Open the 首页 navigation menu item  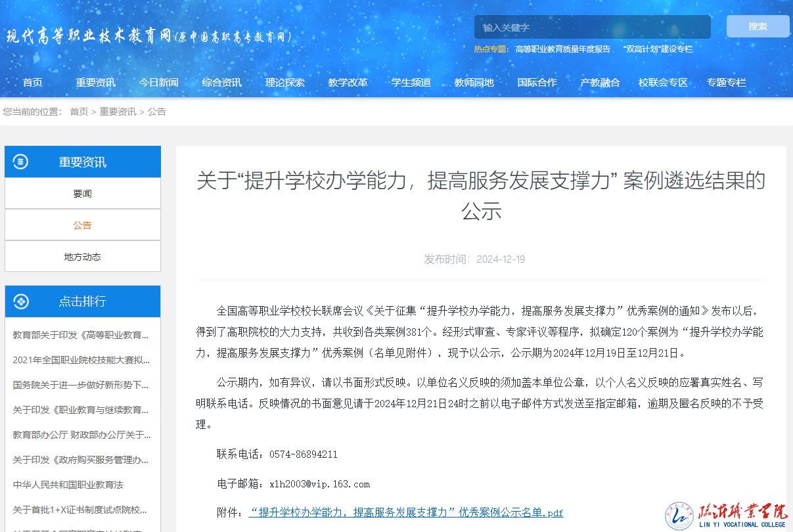coord(32,83)
